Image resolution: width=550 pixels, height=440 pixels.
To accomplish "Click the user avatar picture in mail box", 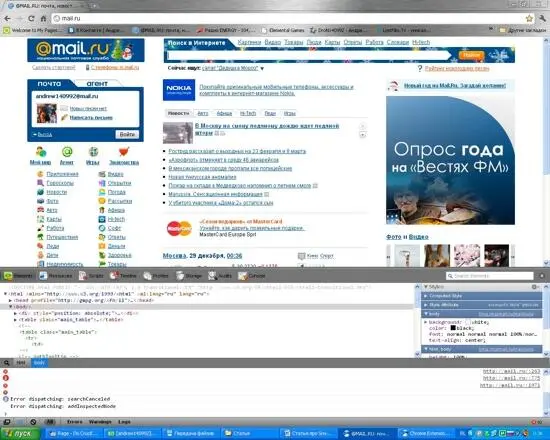I will [47, 113].
